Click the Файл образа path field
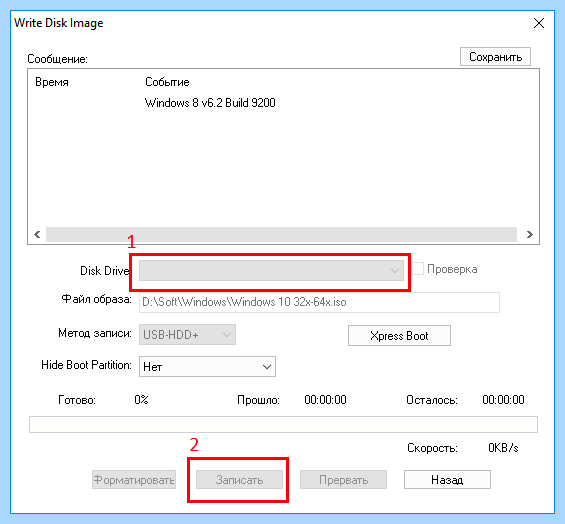Image resolution: width=565 pixels, height=524 pixels. point(319,302)
